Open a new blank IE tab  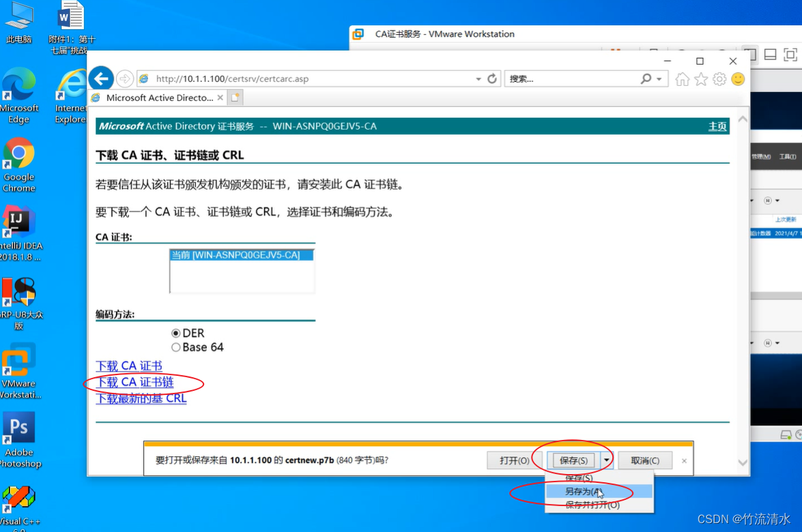[235, 98]
